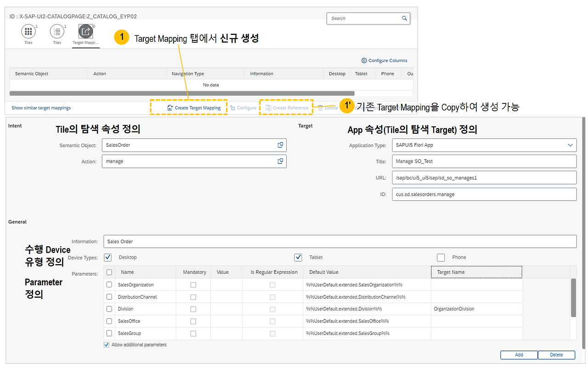Click the Create Target Mapping button

194,108
